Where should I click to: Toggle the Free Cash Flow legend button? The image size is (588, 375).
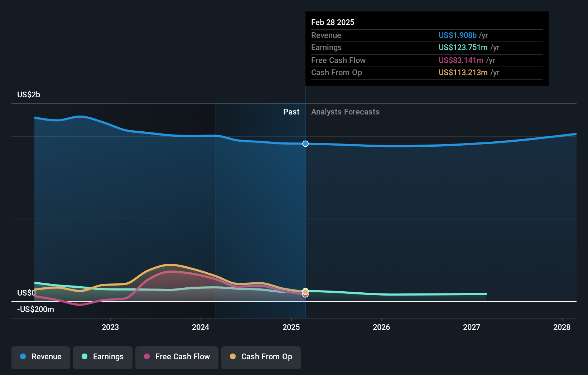pos(177,357)
